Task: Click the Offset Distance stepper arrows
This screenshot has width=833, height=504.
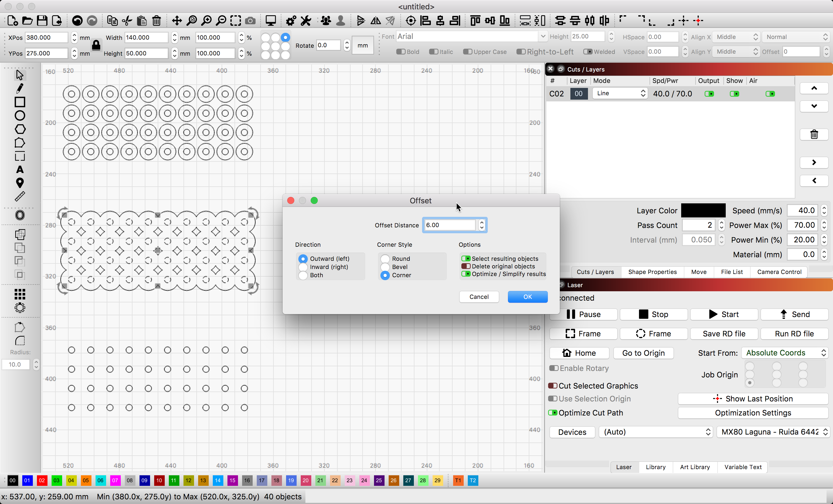Action: tap(482, 225)
